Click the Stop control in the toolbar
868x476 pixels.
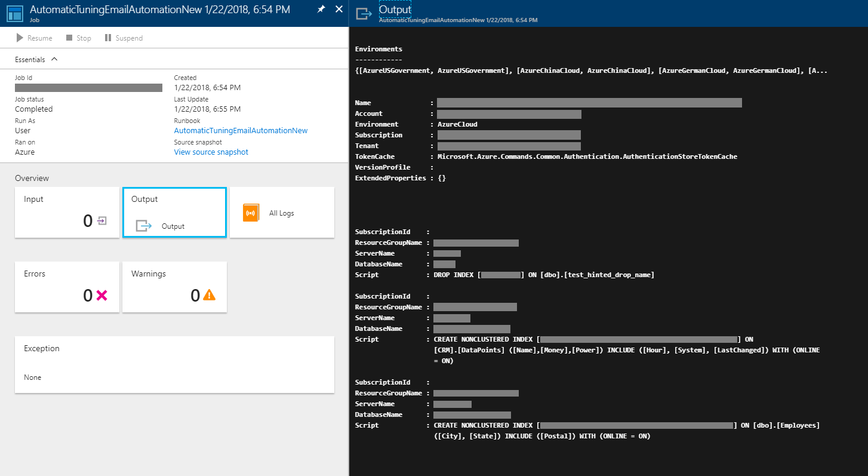click(x=78, y=38)
